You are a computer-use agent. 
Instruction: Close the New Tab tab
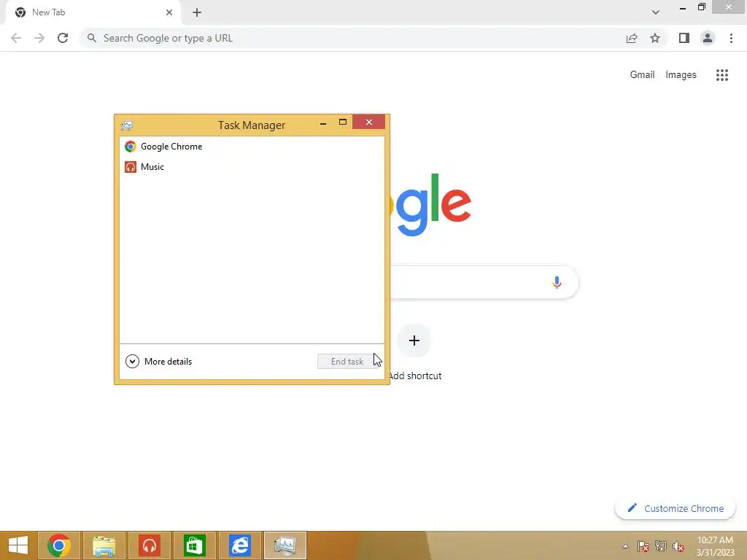point(169,12)
